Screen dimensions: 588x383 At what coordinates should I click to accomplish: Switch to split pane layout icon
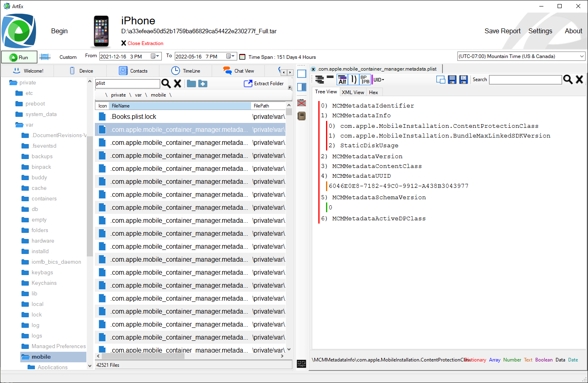pyautogui.click(x=302, y=87)
